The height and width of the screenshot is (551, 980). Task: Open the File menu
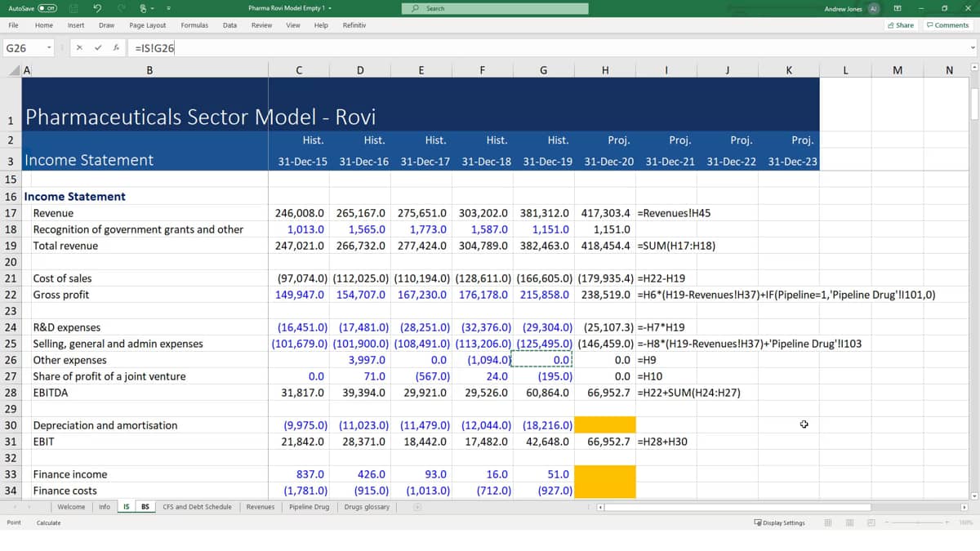tap(14, 25)
